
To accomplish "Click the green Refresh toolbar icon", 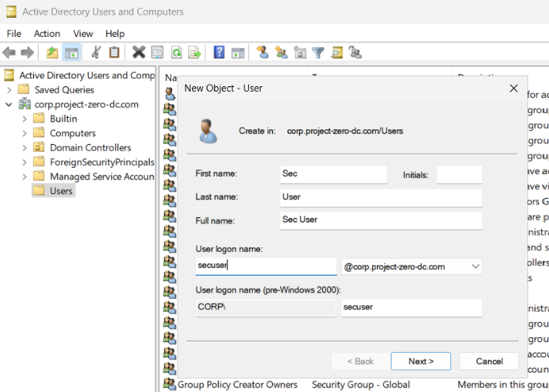I will click(x=176, y=52).
